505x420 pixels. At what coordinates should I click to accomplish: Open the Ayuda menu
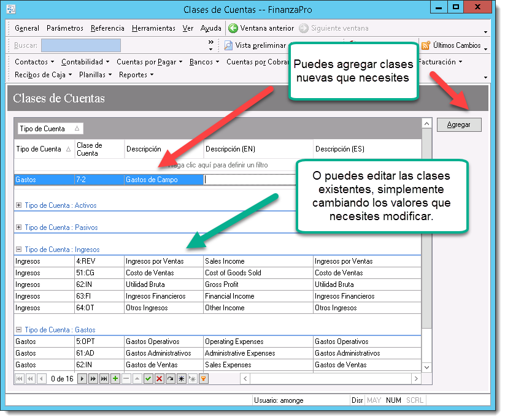pos(210,28)
